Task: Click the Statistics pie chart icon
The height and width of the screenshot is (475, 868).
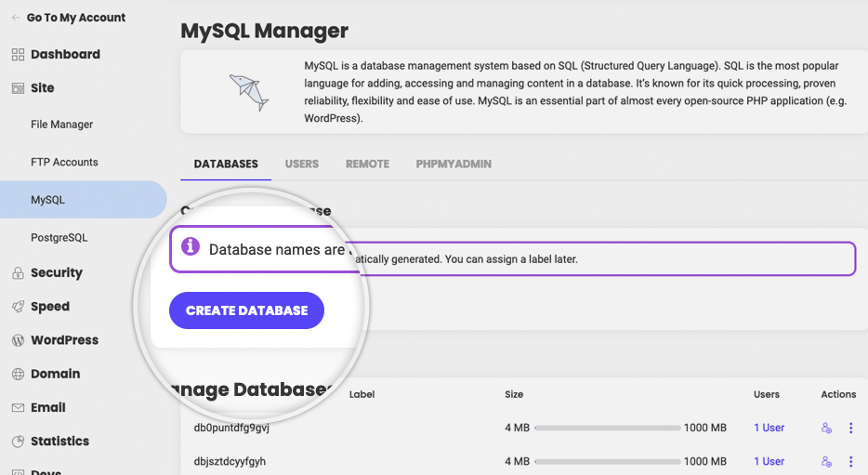Action: [18, 442]
